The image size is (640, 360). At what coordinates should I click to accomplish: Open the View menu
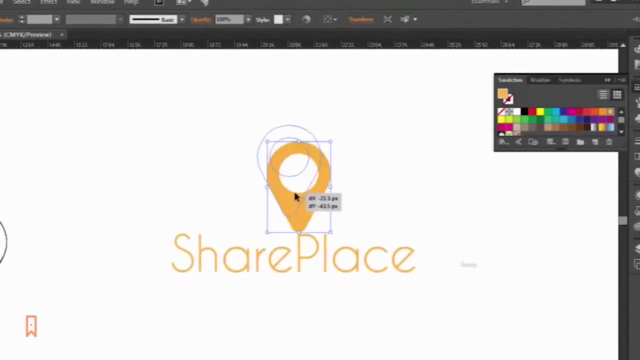tap(73, 2)
